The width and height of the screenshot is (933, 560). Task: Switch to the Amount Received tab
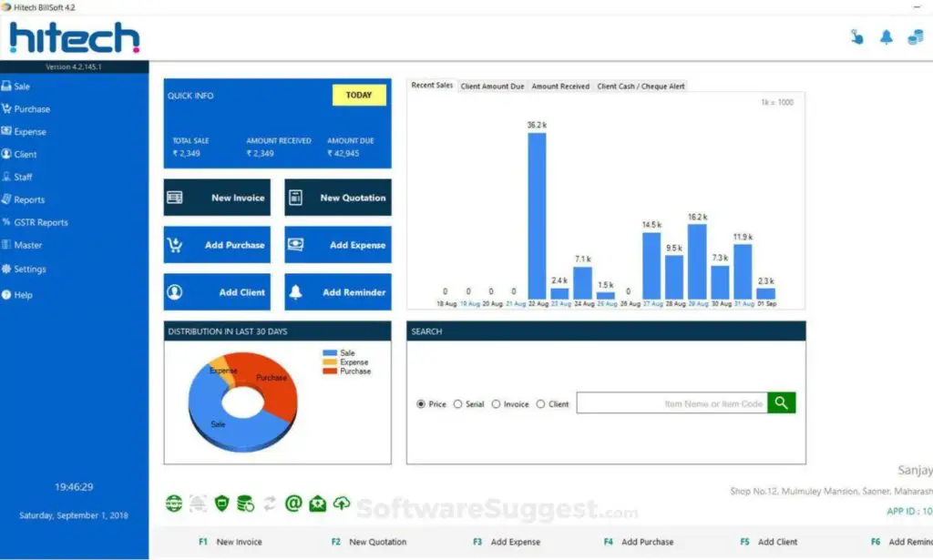pos(560,87)
